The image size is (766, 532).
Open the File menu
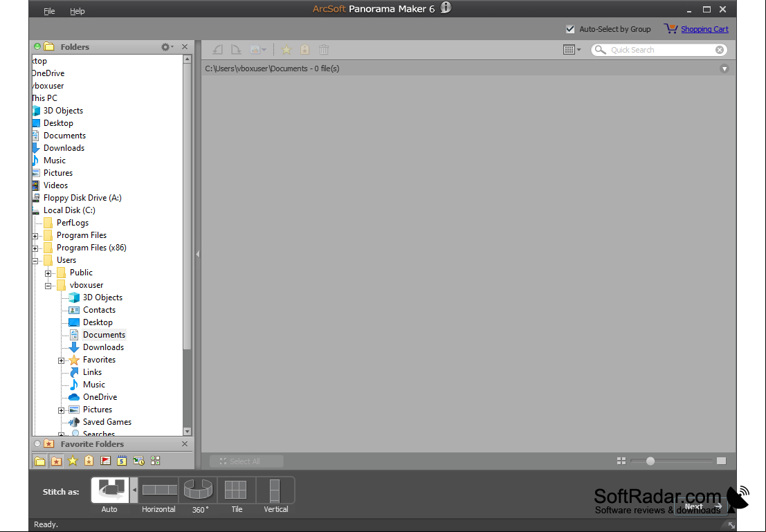49,11
